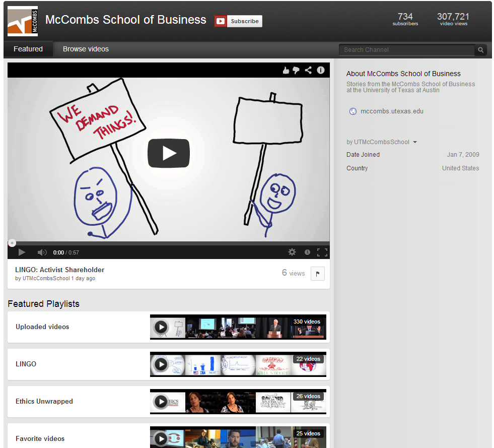
Task: Click the thumbs down icon on the player
Action: [x=296, y=71]
